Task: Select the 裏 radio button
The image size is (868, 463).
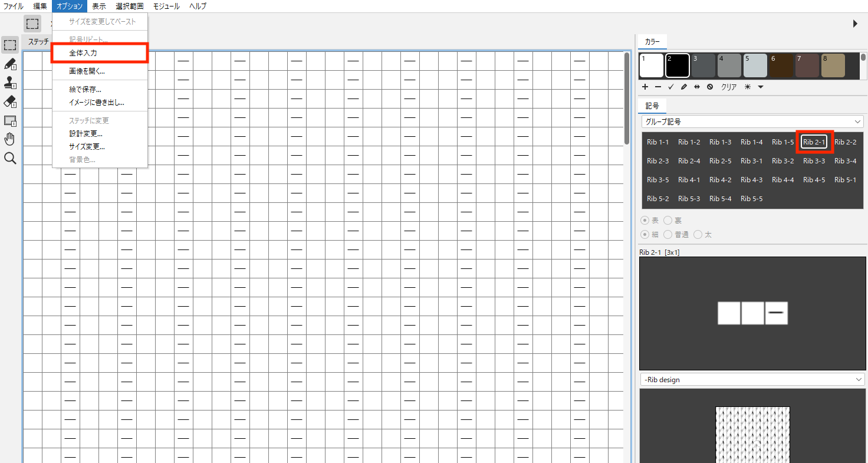Action: [668, 221]
